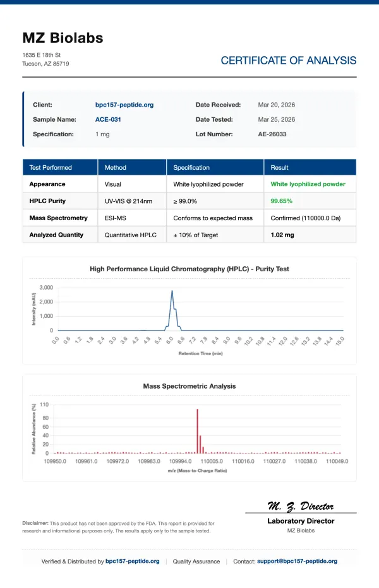This screenshot has height=588, width=379.
Task: Click the 1 mg specification value
Action: [102, 134]
